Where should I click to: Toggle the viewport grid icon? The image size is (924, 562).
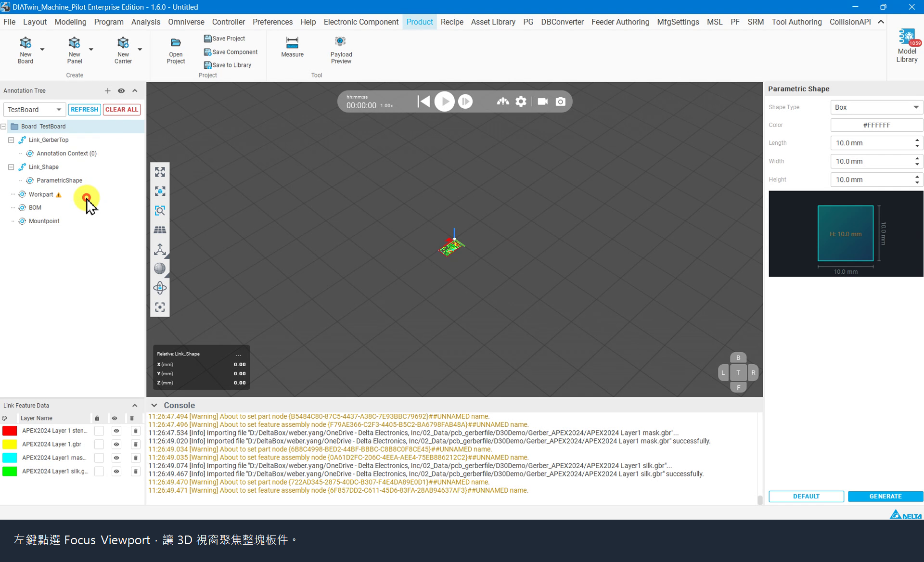point(160,230)
